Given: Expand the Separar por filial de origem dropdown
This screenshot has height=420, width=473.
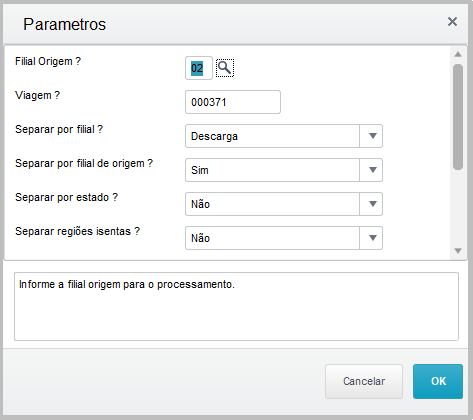Looking at the screenshot, I should [371, 170].
